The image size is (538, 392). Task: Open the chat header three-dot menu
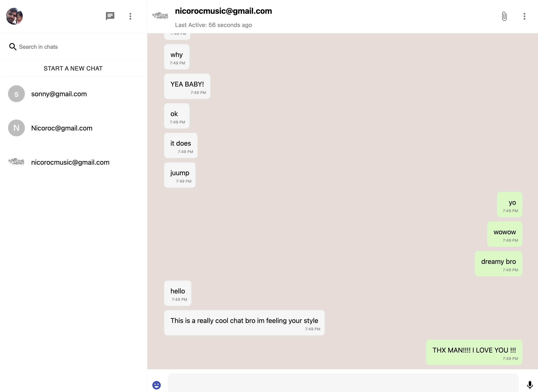(524, 16)
